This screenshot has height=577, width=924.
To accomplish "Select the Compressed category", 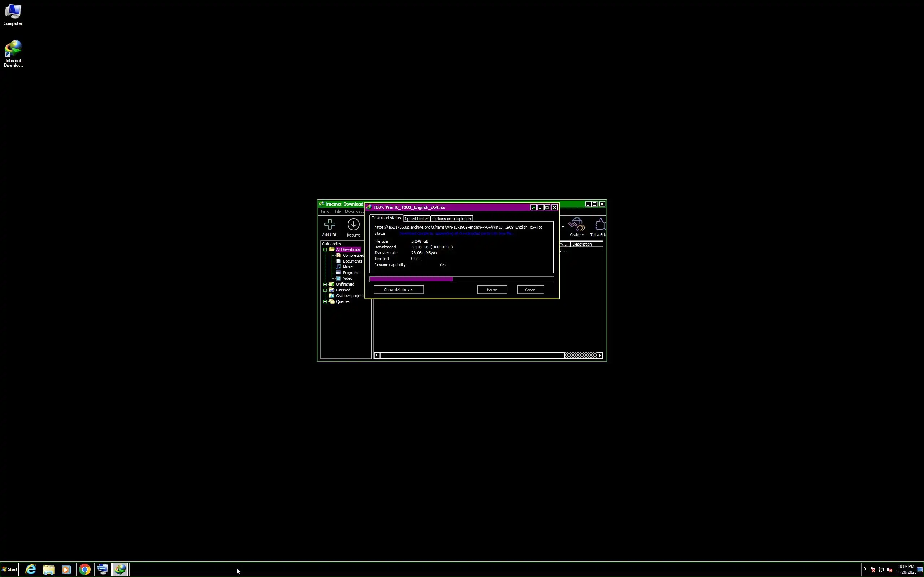I will tap(352, 255).
